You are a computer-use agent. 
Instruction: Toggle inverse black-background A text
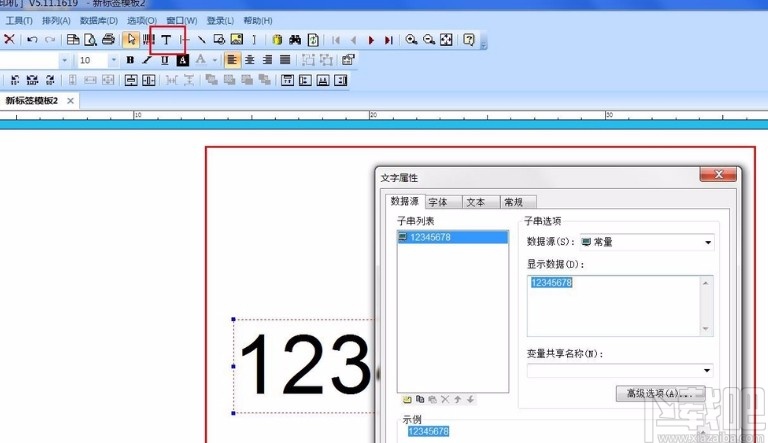(x=183, y=60)
